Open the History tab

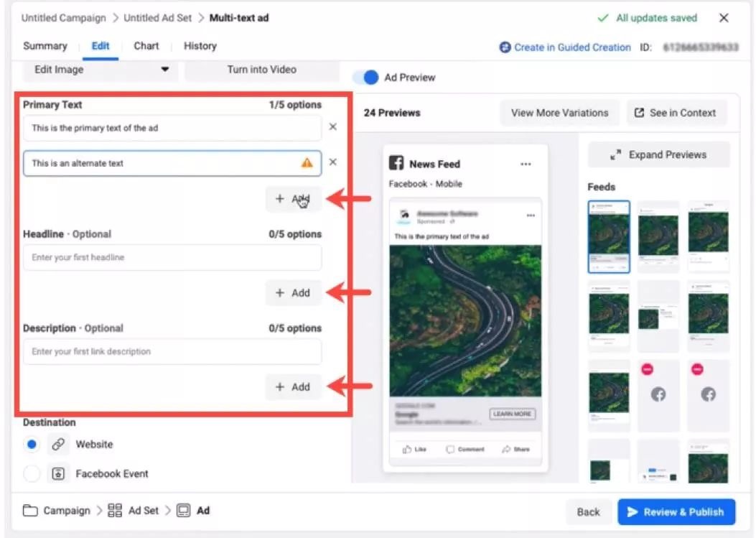point(200,46)
